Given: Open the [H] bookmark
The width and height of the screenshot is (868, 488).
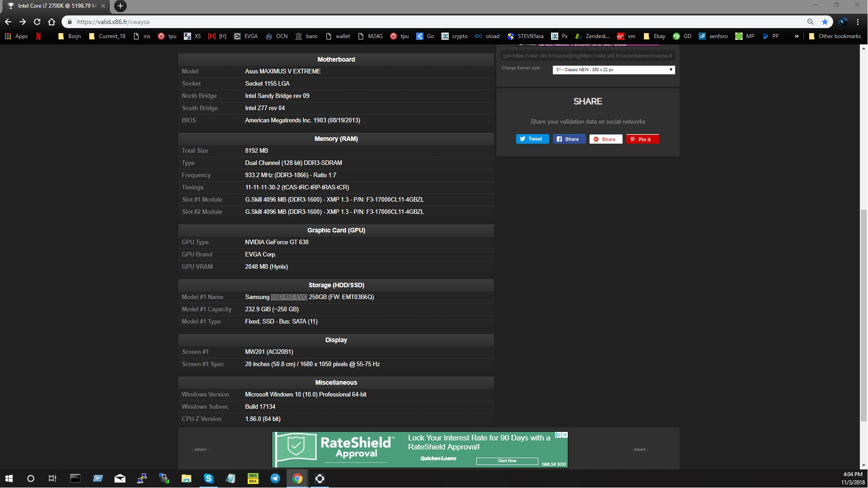Looking at the screenshot, I should [217, 36].
